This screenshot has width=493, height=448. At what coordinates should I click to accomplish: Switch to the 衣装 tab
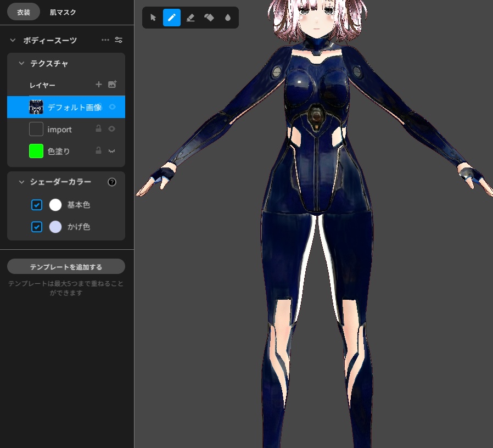pyautogui.click(x=24, y=12)
